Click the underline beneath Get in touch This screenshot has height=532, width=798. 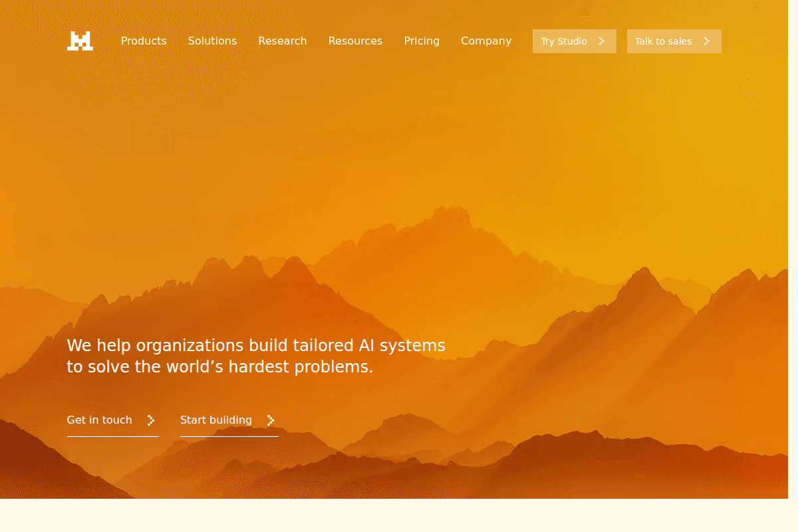click(112, 436)
